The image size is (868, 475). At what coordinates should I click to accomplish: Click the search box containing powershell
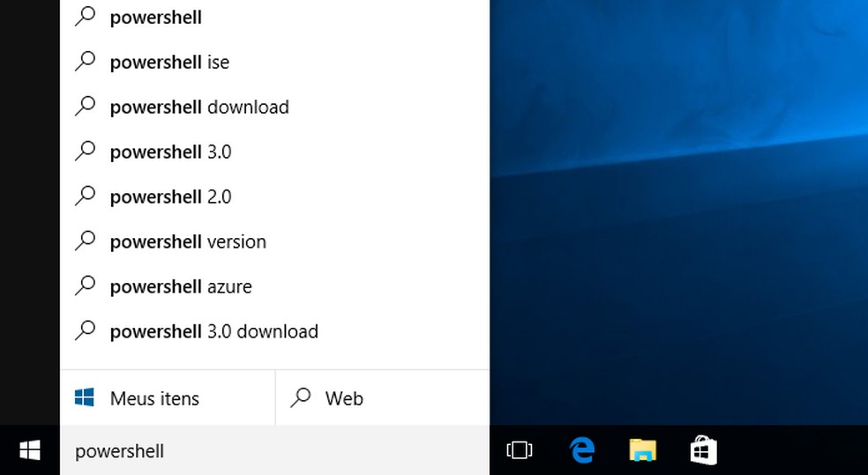(274, 450)
